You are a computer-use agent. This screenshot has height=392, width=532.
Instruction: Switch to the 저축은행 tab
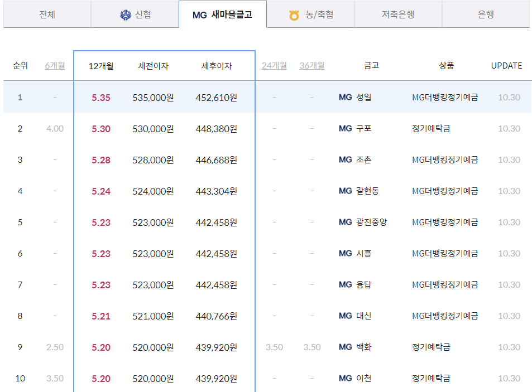pyautogui.click(x=399, y=14)
